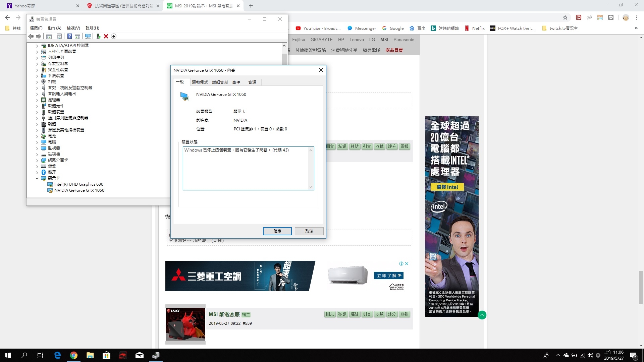This screenshot has width=644, height=362.
Task: Expand the 處理器 node
Action: pos(37,100)
